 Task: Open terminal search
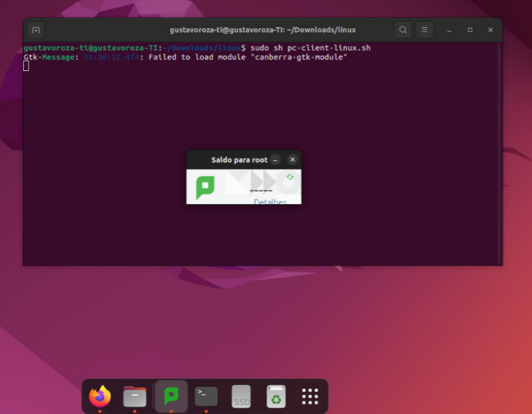click(x=403, y=30)
